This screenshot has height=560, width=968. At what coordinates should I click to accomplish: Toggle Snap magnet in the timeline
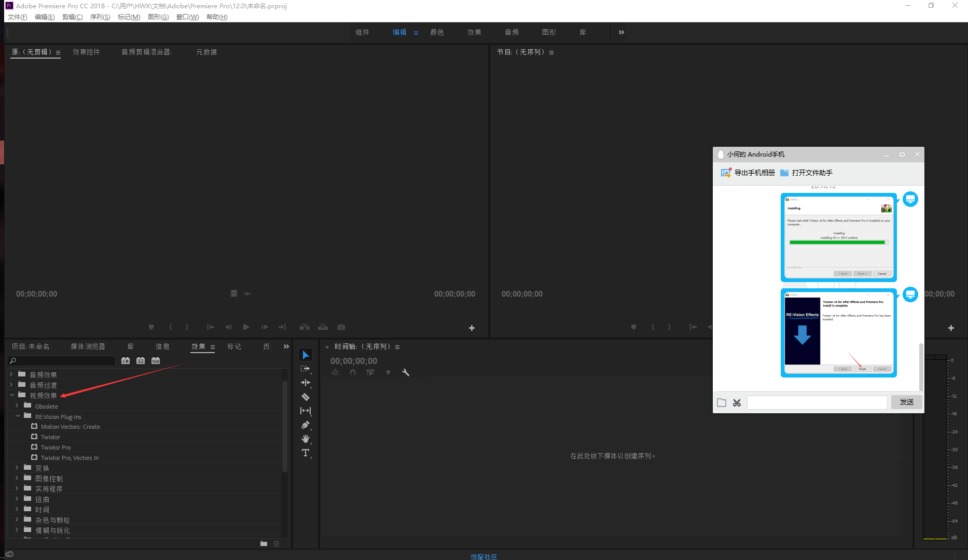click(x=353, y=372)
